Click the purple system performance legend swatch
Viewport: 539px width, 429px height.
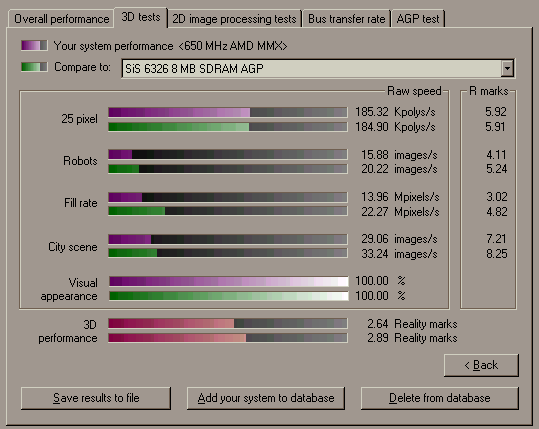tap(34, 45)
